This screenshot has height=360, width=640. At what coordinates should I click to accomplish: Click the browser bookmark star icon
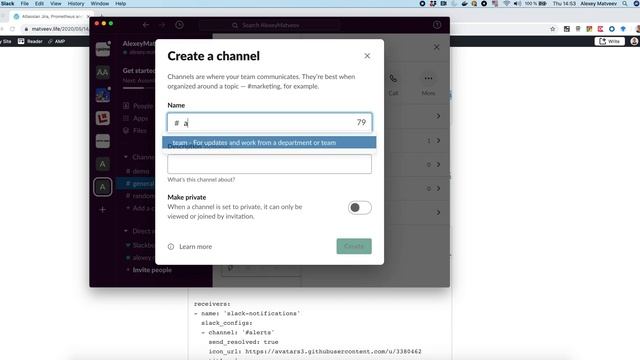(553, 29)
